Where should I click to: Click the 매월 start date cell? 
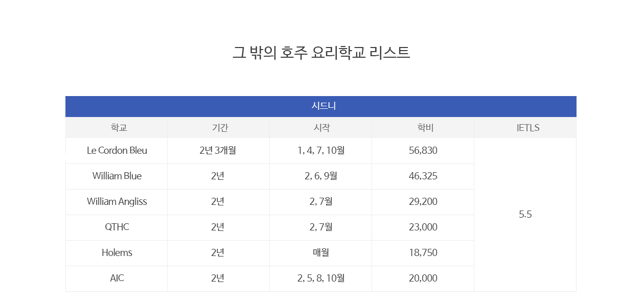tap(321, 253)
